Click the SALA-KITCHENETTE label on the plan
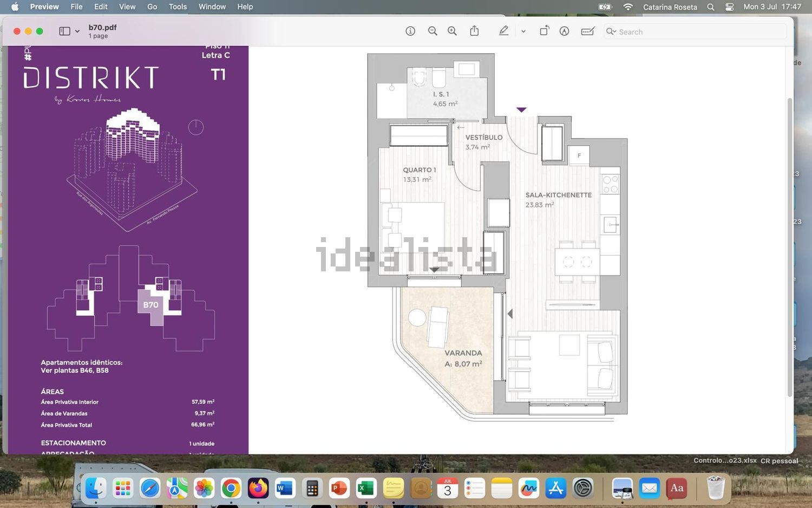This screenshot has height=508, width=812. (559, 195)
